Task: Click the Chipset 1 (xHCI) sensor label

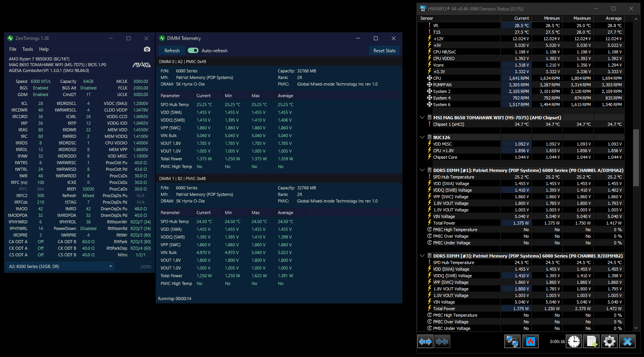Action: tap(449, 124)
